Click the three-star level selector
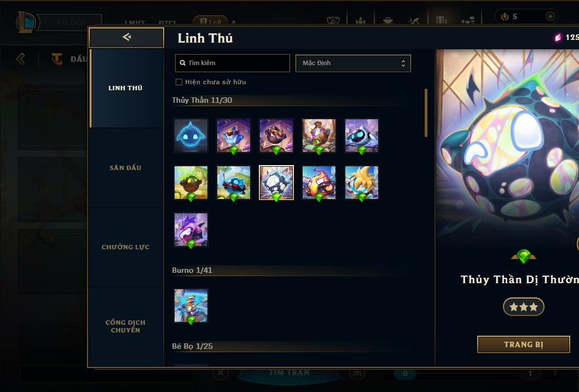The height and width of the screenshot is (392, 579). click(524, 307)
